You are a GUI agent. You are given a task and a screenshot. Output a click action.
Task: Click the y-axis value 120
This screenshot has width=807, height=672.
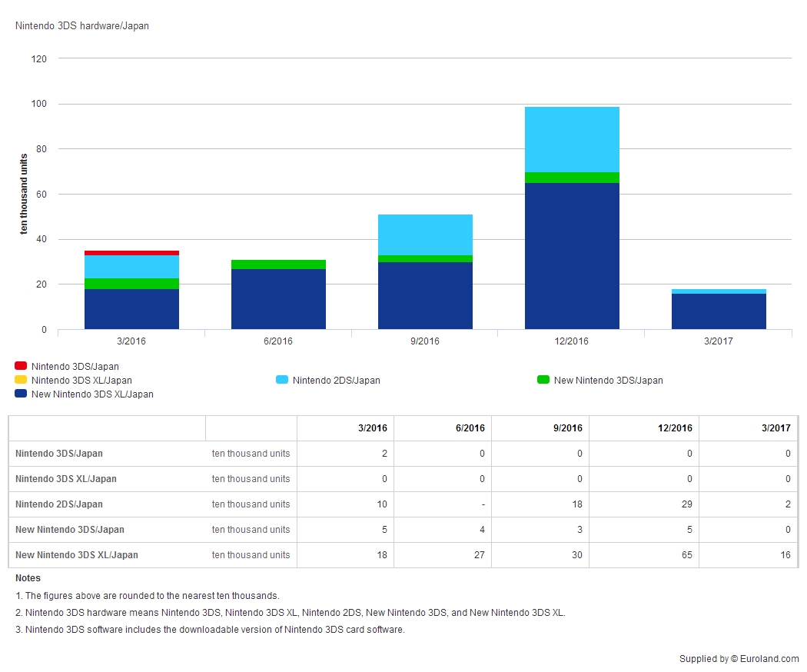38,58
